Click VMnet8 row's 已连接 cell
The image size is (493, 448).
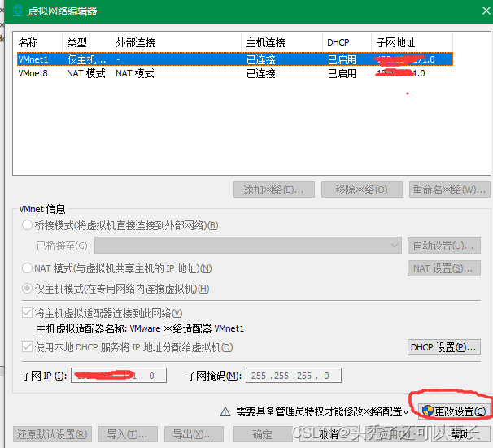261,73
